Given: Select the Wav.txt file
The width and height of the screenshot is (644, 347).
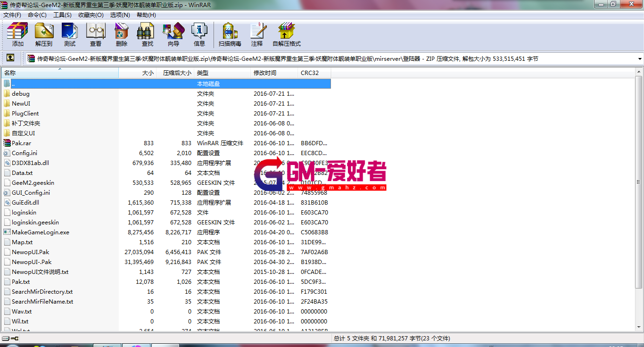Looking at the screenshot, I should (22, 311).
